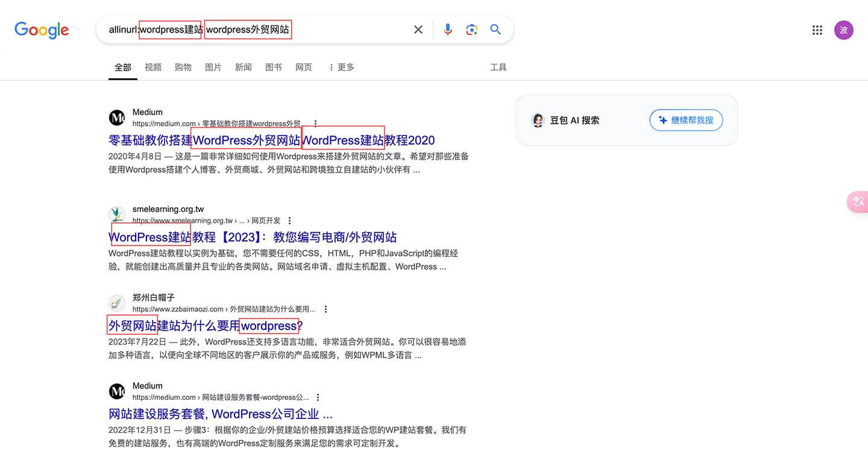
Task: Open WordPress建站教程【2023】 result link
Action: 253,237
